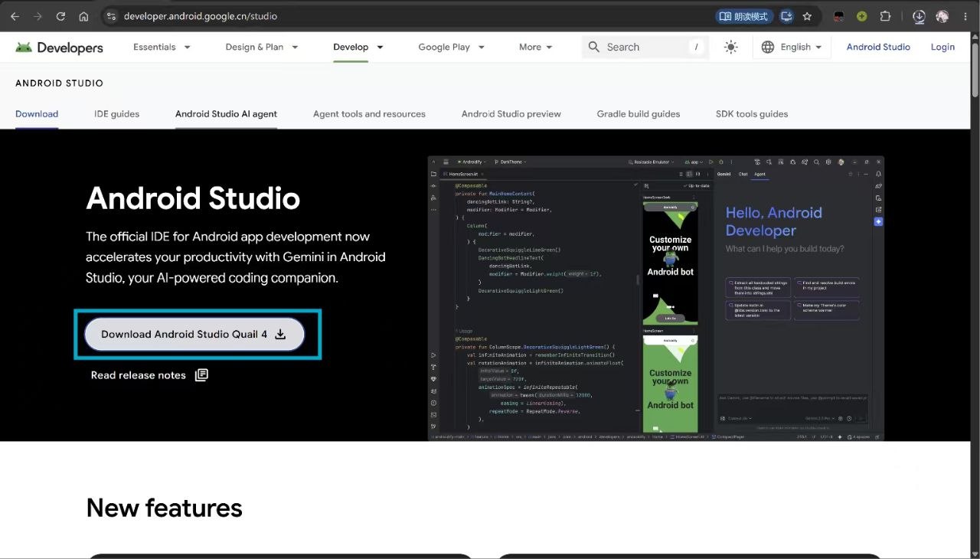This screenshot has width=980, height=559.
Task: Click the Search input field
Action: pos(645,47)
